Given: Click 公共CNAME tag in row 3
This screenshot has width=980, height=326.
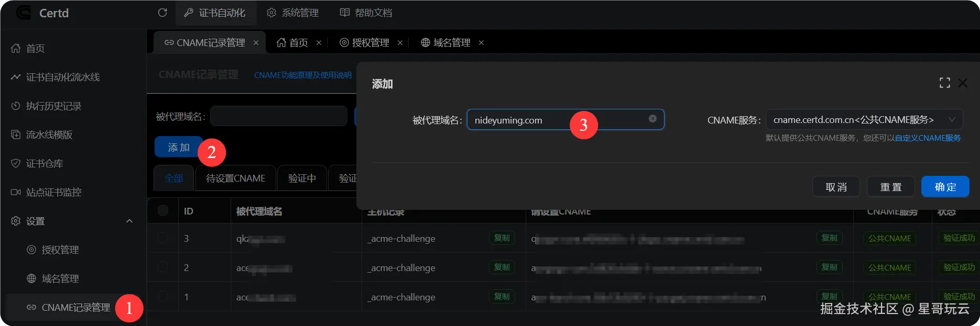Looking at the screenshot, I should click(x=890, y=238).
